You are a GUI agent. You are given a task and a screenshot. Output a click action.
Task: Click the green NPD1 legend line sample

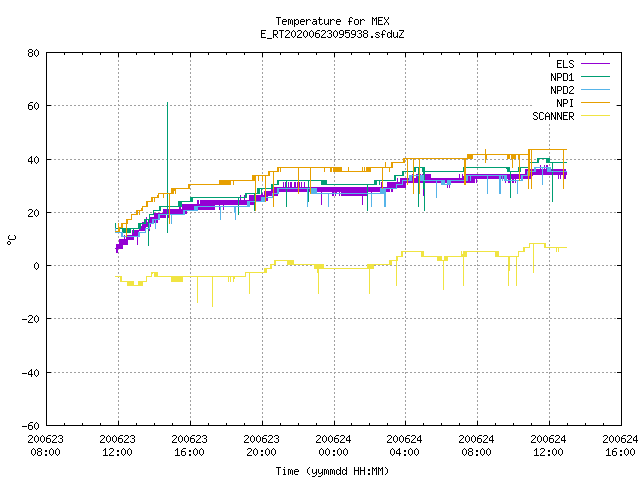click(x=595, y=76)
